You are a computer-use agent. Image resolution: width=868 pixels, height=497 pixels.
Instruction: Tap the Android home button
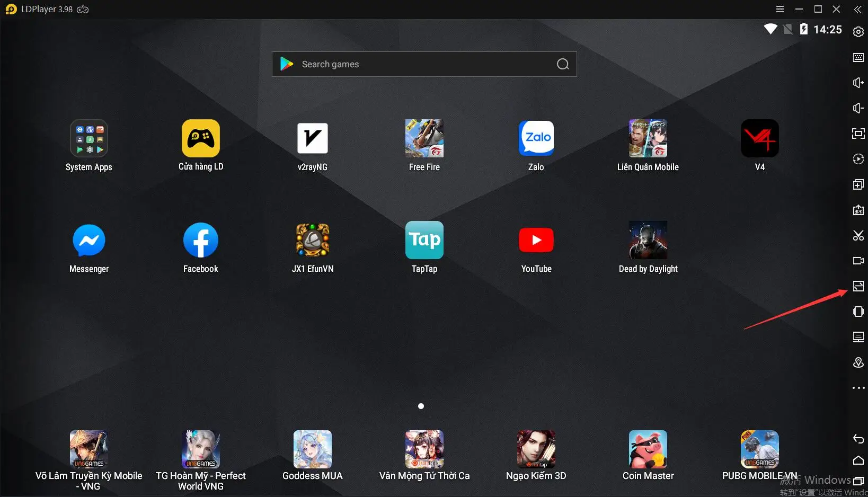pyautogui.click(x=858, y=460)
